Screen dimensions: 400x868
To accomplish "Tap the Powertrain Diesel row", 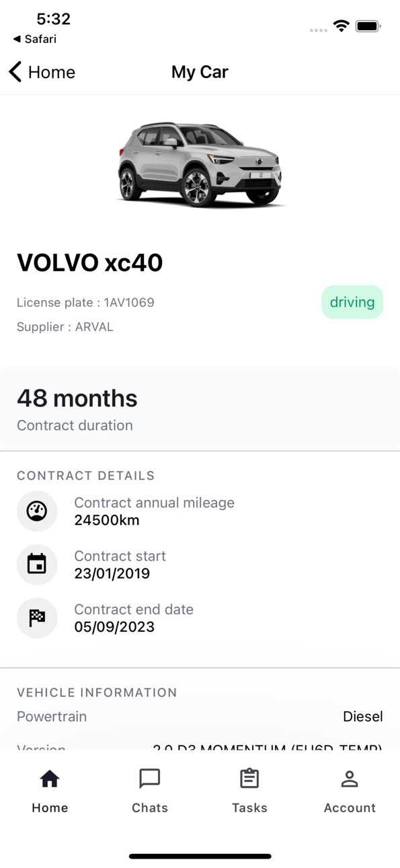I will (x=200, y=717).
